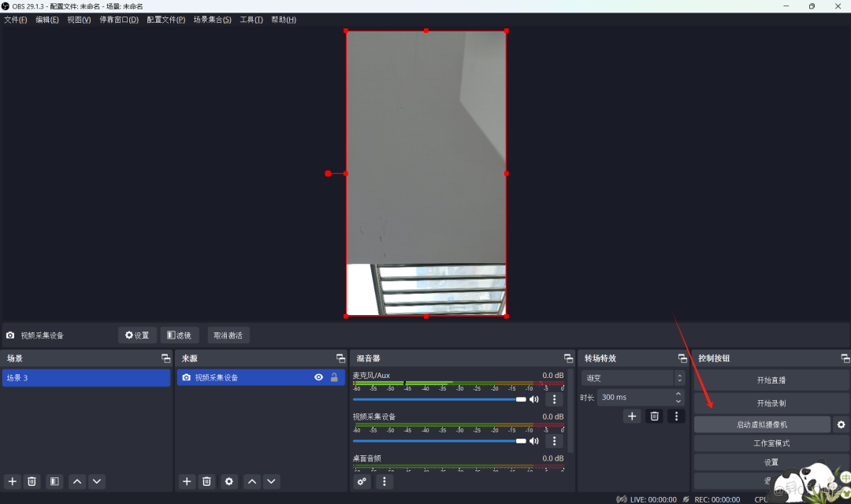851x504 pixels.
Task: Open the scene filters icon in 场景 panel
Action: [x=54, y=481]
